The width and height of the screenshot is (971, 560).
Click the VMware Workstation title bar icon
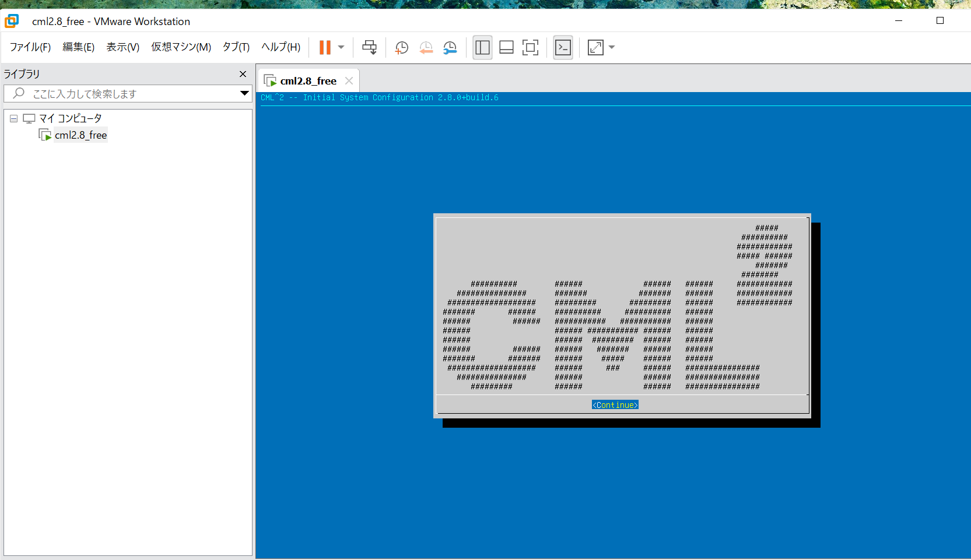pos(12,21)
